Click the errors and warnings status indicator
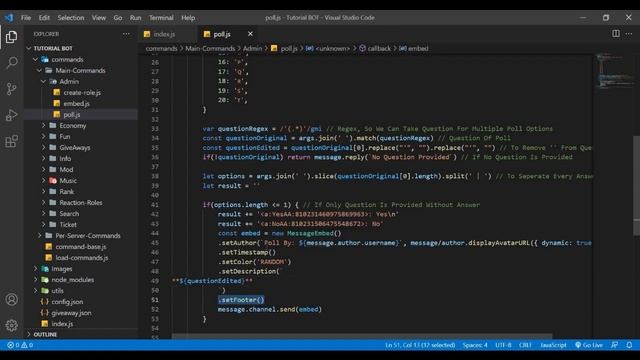This screenshot has width=640, height=360. [x=20, y=345]
